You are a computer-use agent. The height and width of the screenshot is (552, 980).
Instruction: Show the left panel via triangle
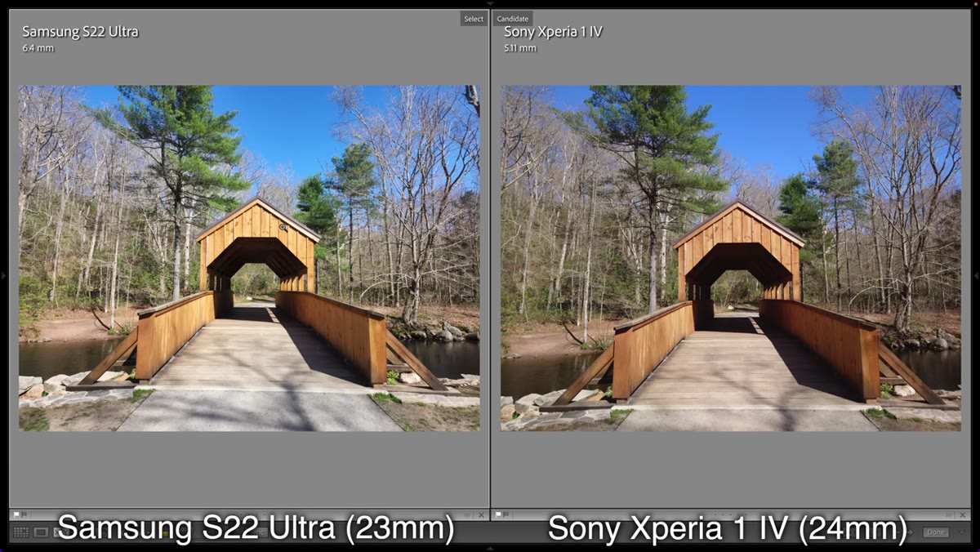[3, 276]
